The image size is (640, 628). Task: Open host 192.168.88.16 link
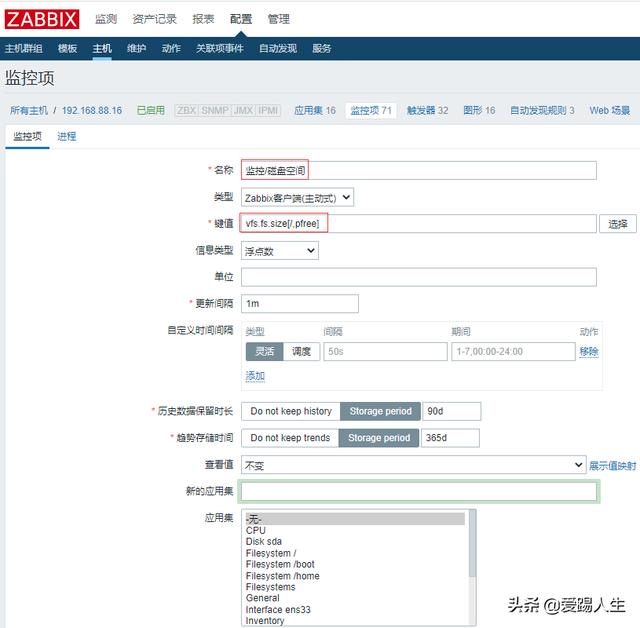coord(92,110)
